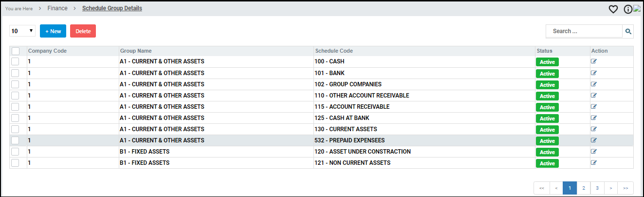The height and width of the screenshot is (197, 644).
Task: Check the 115 - ACCOUNT RECEIVABLE row checkbox
Action: click(x=15, y=107)
